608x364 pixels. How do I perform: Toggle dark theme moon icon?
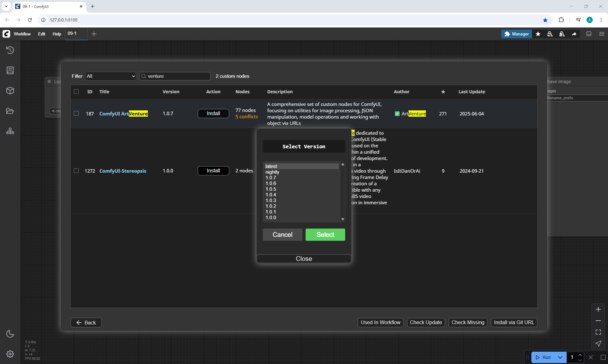tap(10, 334)
